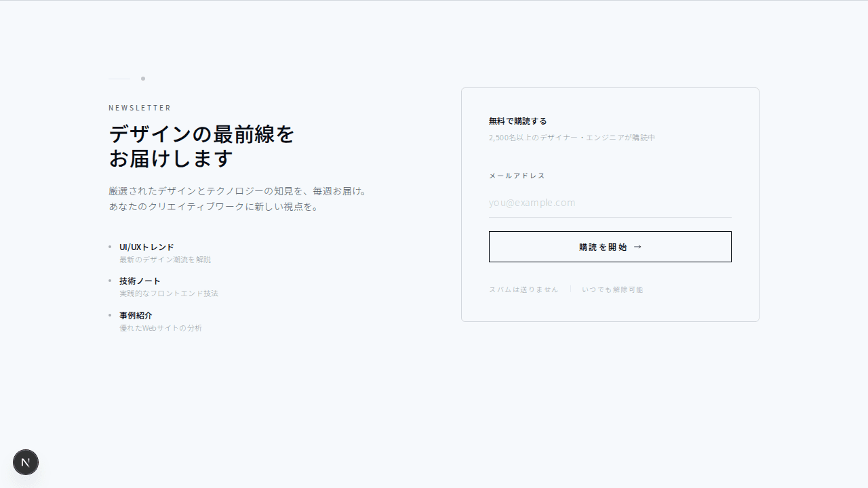Click the NEWSLETTER eyebrow label

click(x=140, y=108)
